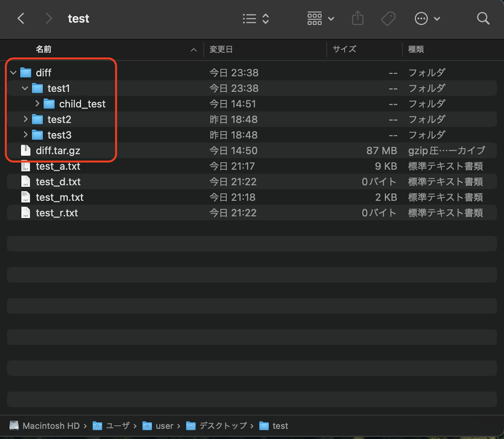Click the test_d.txt file name

[58, 182]
